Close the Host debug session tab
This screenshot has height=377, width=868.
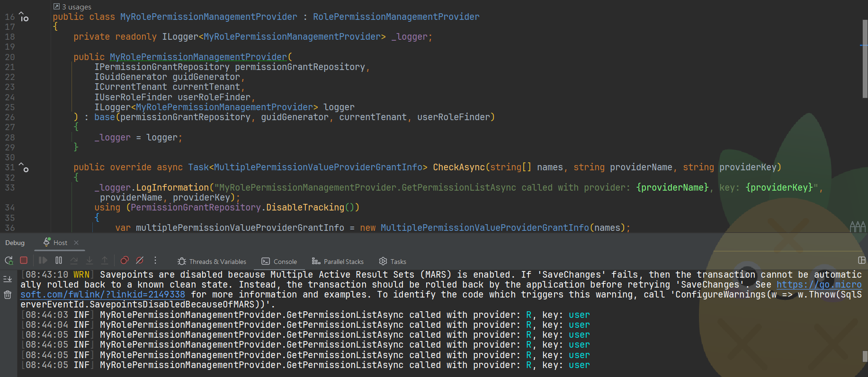76,243
